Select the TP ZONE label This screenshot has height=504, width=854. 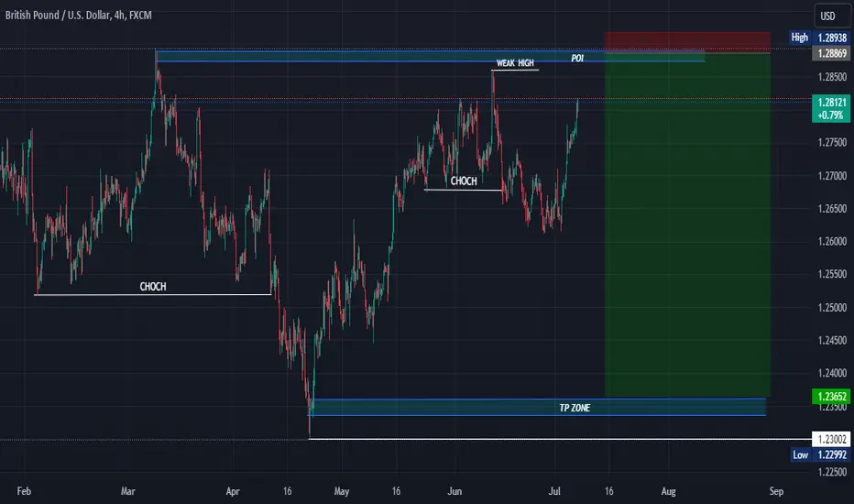pos(575,408)
